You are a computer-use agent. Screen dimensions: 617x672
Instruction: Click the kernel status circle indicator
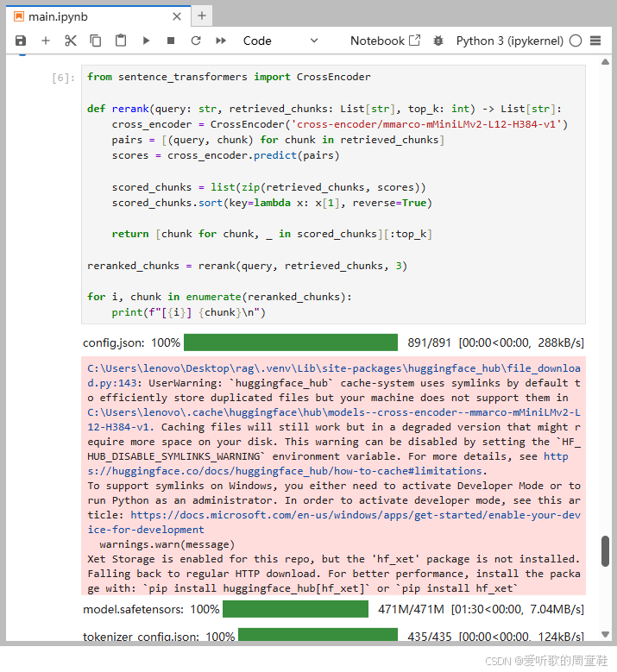[x=576, y=41]
